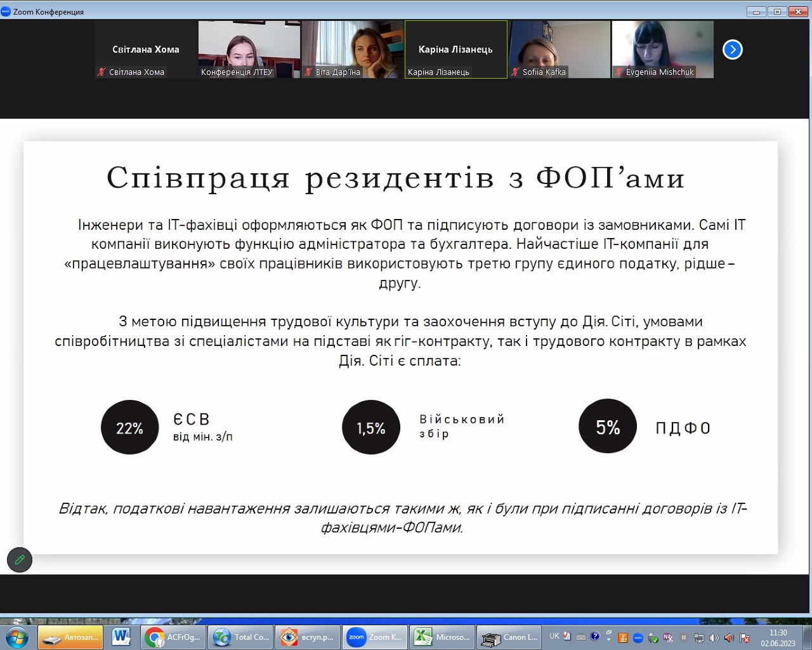The image size is (812, 650).
Task: Open the Windows Start menu
Action: (17, 637)
